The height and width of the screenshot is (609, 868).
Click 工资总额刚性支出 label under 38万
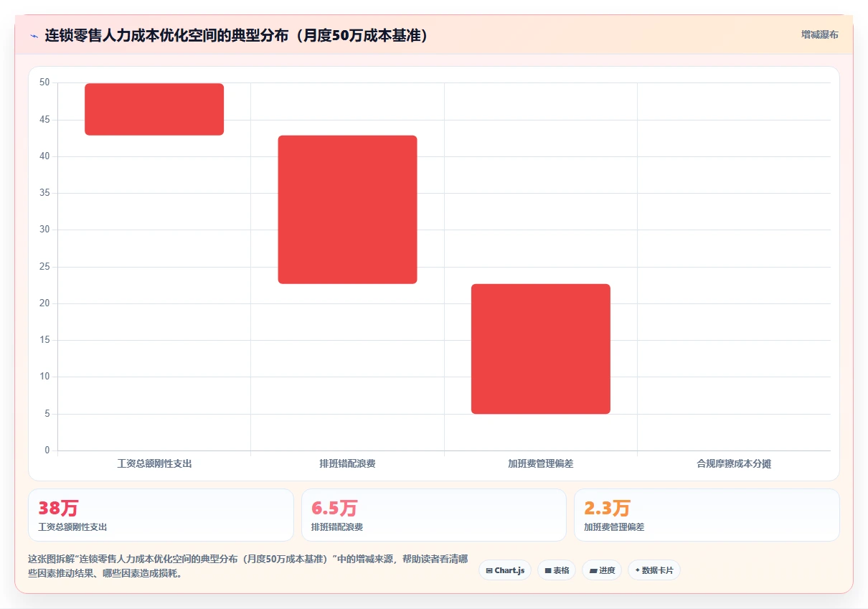[x=72, y=527]
